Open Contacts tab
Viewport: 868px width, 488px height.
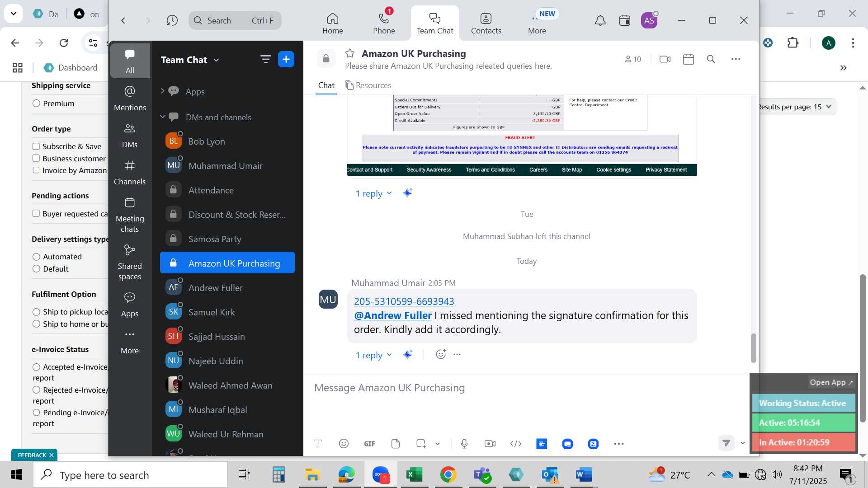click(486, 23)
